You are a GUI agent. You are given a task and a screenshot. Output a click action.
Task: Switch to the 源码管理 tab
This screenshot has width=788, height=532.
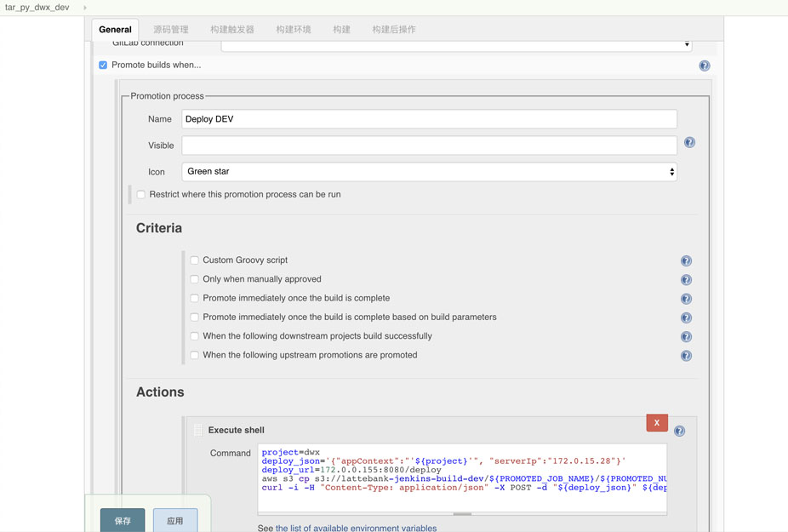point(171,29)
